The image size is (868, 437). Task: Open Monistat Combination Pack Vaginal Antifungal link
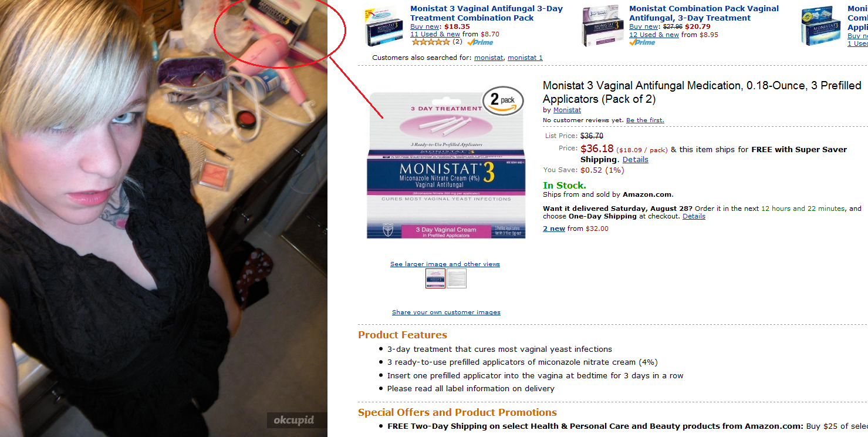704,13
